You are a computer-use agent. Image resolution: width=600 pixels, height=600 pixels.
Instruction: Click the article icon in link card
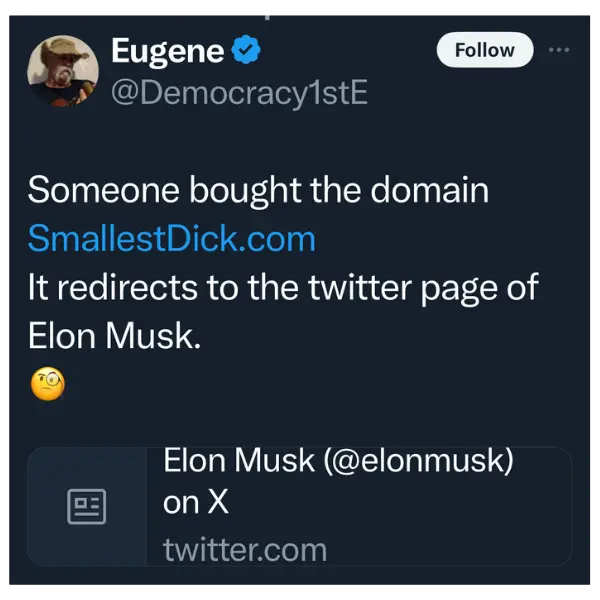(87, 507)
